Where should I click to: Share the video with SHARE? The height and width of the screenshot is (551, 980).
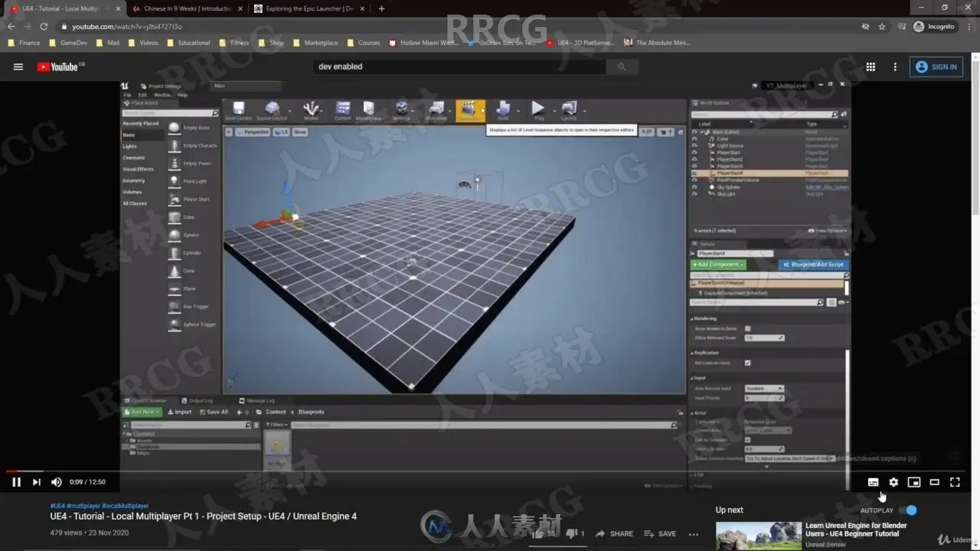click(x=615, y=533)
